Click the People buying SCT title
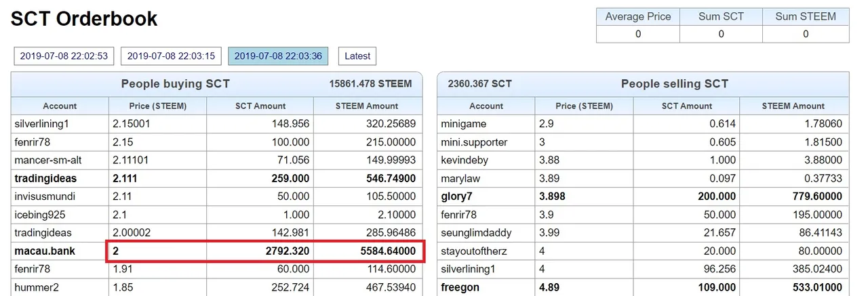Screen dimensions: 868x296 [x=175, y=84]
